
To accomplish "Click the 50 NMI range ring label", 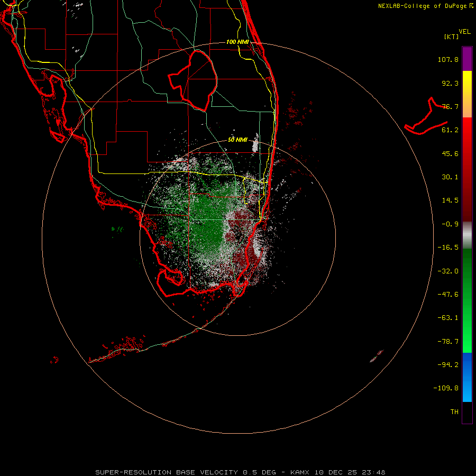I will click(237, 140).
